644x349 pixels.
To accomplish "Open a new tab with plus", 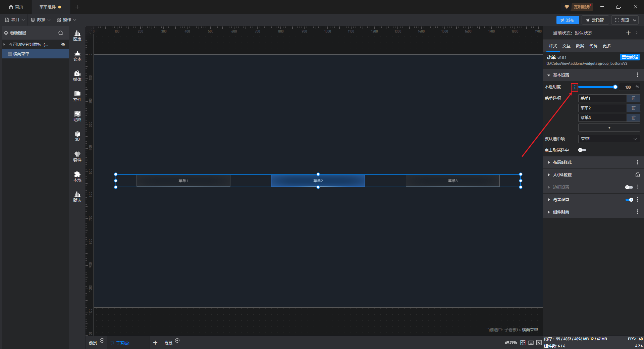I will [77, 7].
